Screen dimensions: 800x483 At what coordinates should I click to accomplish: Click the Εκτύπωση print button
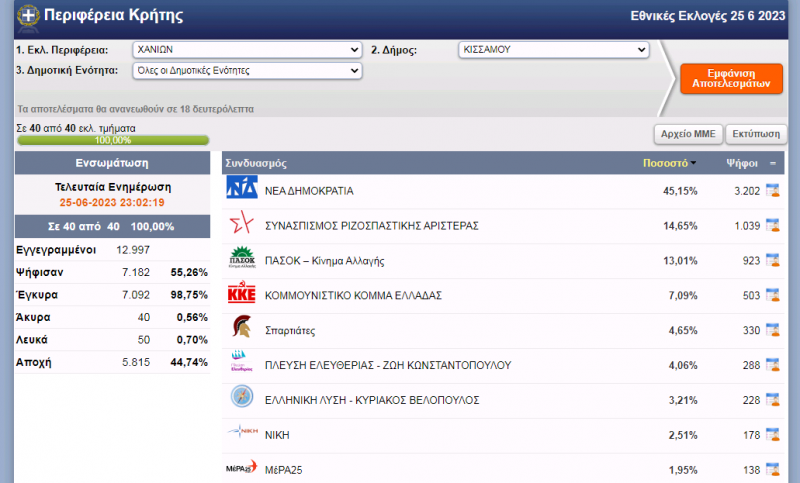755,133
